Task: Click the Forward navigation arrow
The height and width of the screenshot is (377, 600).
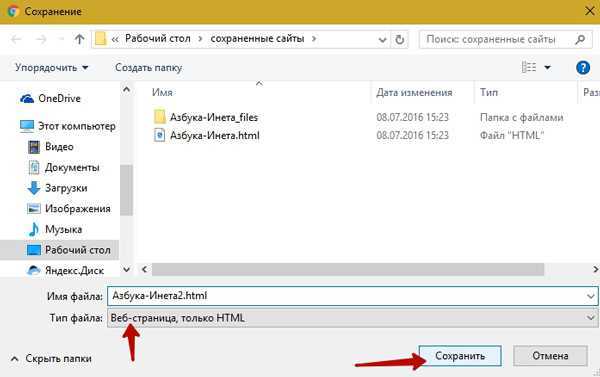Action: pyautogui.click(x=41, y=39)
